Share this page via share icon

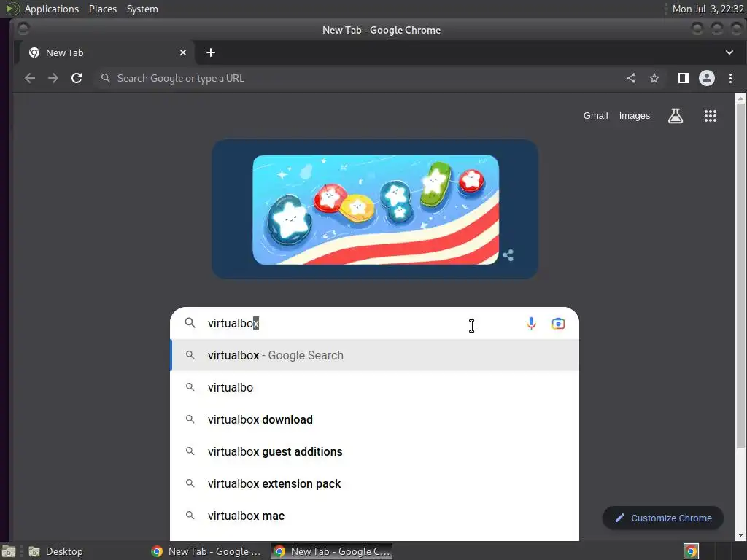pyautogui.click(x=631, y=78)
